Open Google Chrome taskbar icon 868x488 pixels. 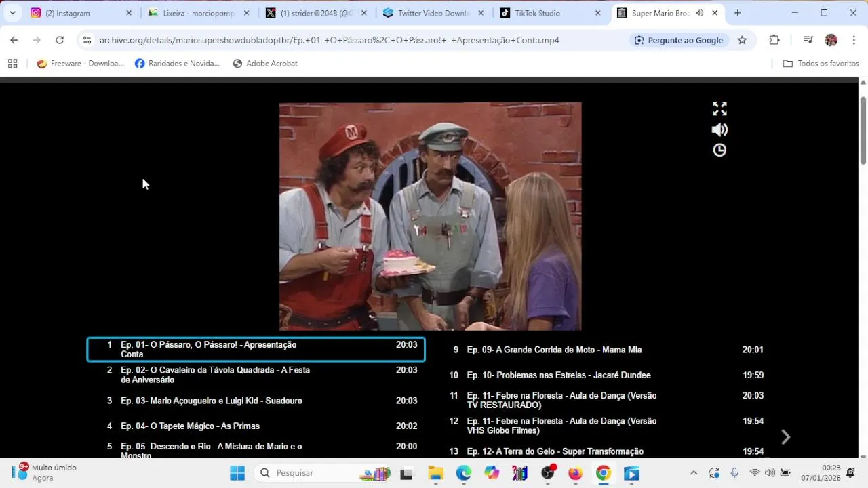(x=604, y=473)
